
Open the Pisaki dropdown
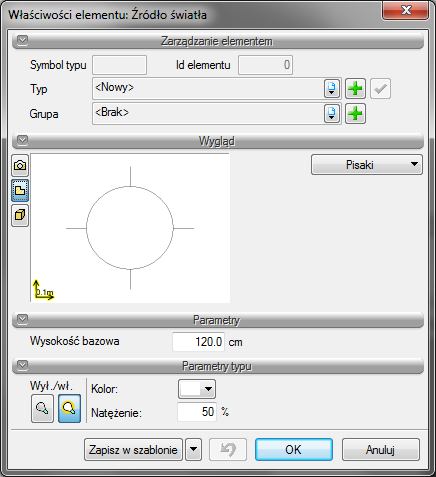coord(367,165)
